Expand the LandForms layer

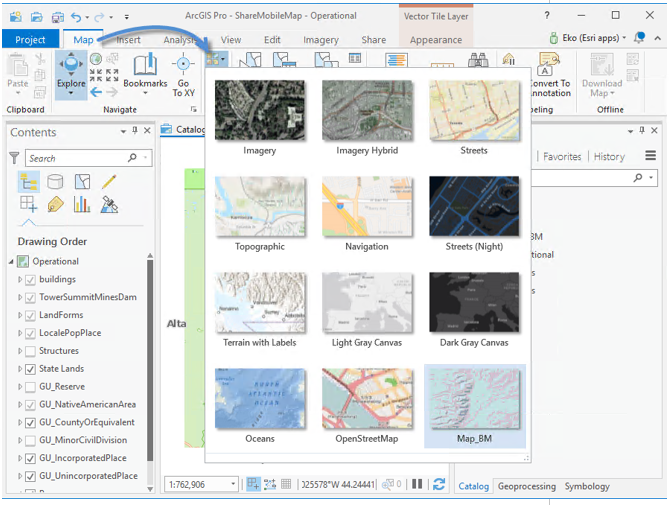20,315
